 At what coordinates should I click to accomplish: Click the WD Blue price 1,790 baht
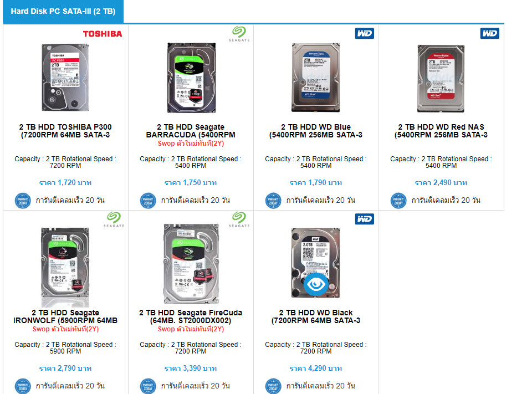316,182
